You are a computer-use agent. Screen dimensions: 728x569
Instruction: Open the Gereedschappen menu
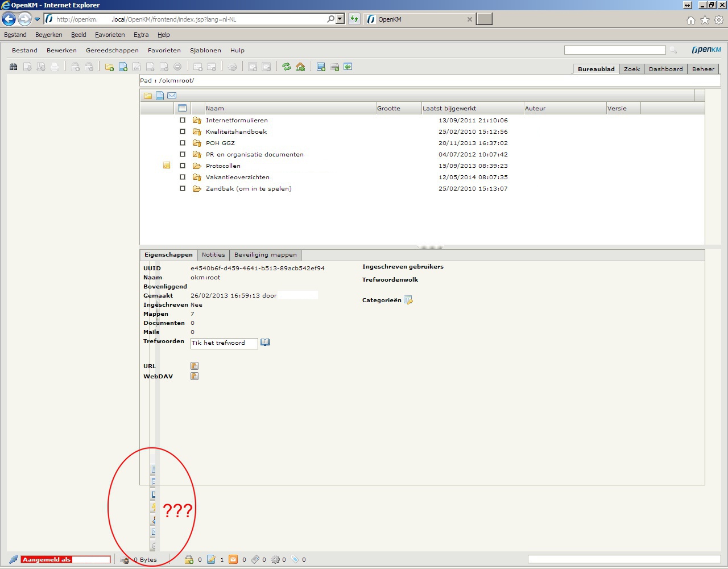pyautogui.click(x=112, y=50)
